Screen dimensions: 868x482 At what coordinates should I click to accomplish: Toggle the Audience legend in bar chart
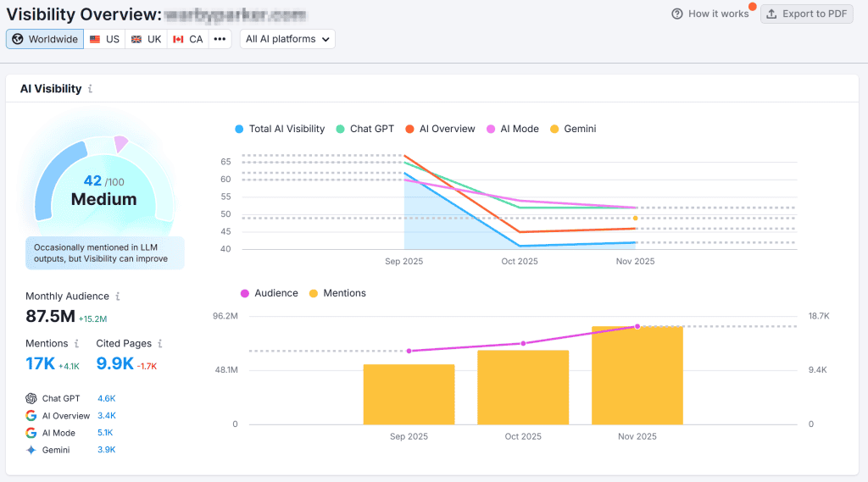point(269,293)
